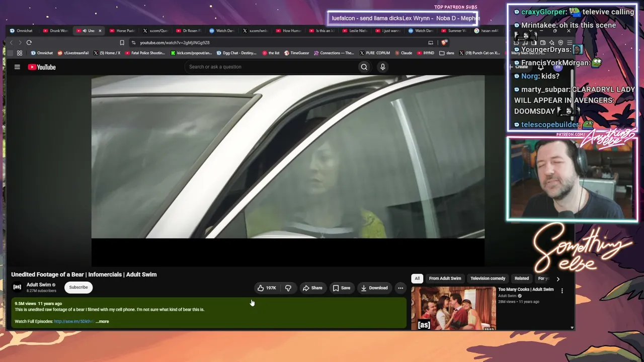Open the list bookmark
The width and height of the screenshot is (644, 362).
click(x=271, y=53)
